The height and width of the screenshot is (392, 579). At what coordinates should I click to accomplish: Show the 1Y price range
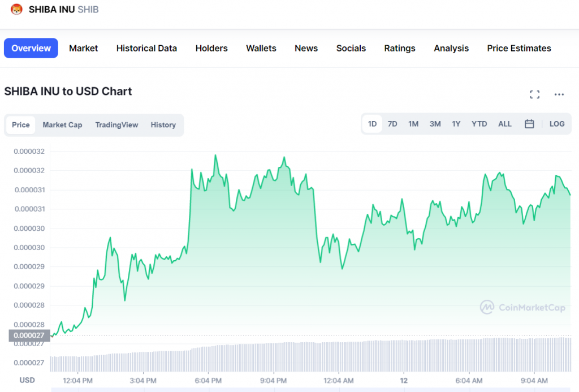tap(456, 124)
